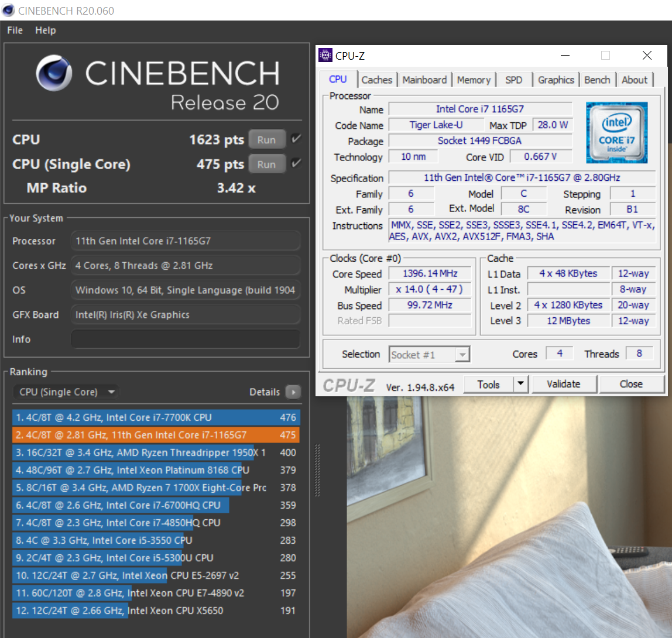This screenshot has height=638, width=672.
Task: Close the CPU-Z window with X
Action: click(647, 55)
